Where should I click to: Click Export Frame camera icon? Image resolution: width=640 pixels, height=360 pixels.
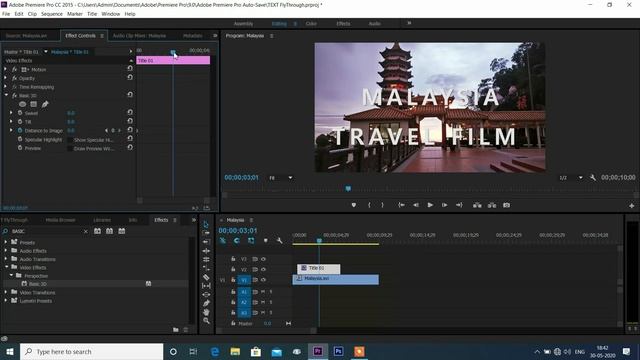(x=507, y=205)
